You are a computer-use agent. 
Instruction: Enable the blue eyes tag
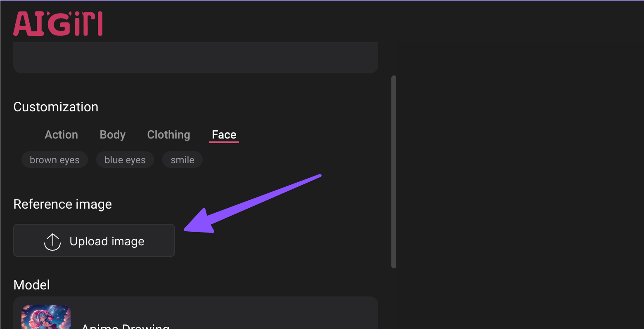coord(125,160)
